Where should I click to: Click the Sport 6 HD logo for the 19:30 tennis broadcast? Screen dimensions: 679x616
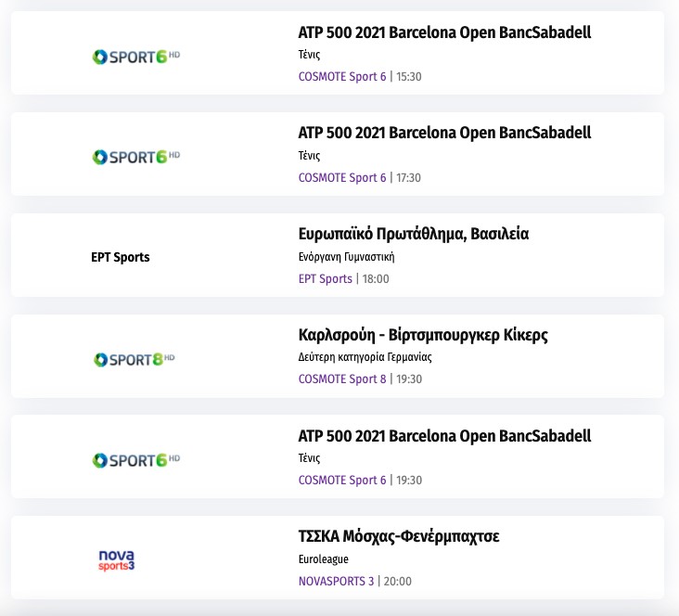(x=135, y=459)
